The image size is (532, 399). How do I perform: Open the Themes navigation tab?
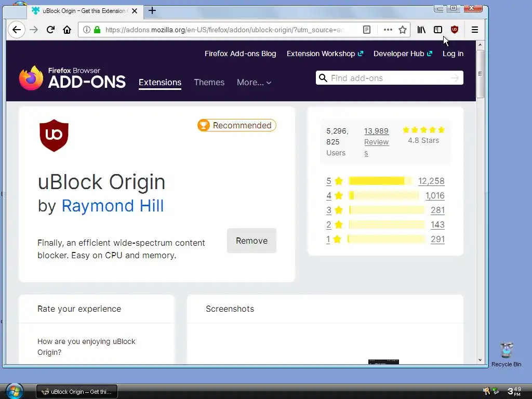pyautogui.click(x=209, y=83)
